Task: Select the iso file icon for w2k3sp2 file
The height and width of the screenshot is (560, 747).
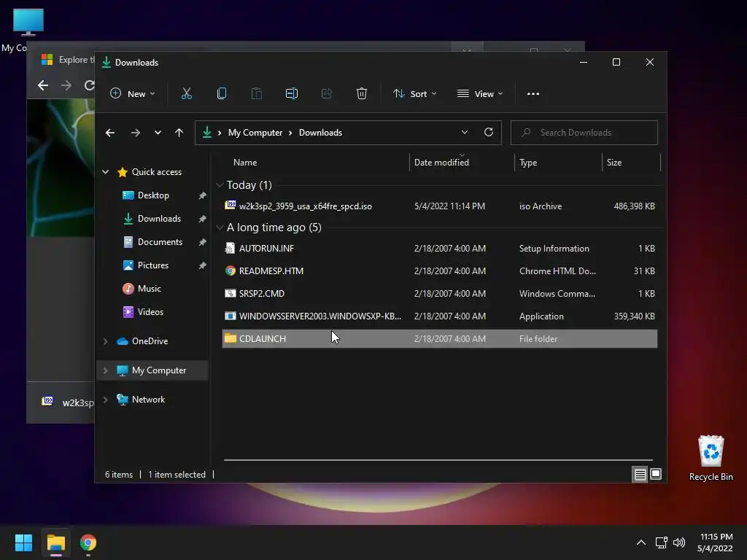Action: [x=231, y=205]
